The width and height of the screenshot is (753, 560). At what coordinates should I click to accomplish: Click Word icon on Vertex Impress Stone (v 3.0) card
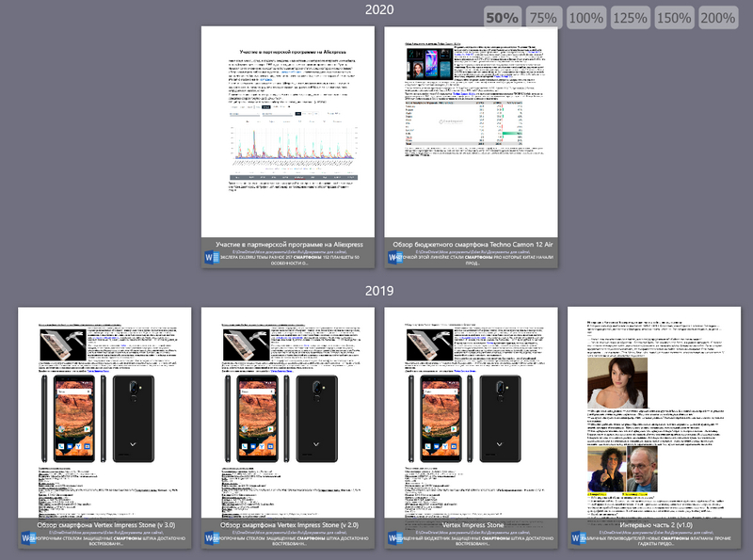(27, 538)
